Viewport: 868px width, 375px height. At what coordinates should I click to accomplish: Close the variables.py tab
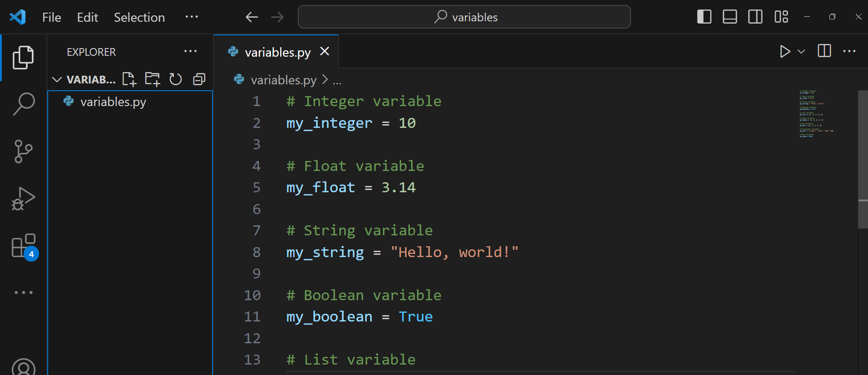(325, 51)
